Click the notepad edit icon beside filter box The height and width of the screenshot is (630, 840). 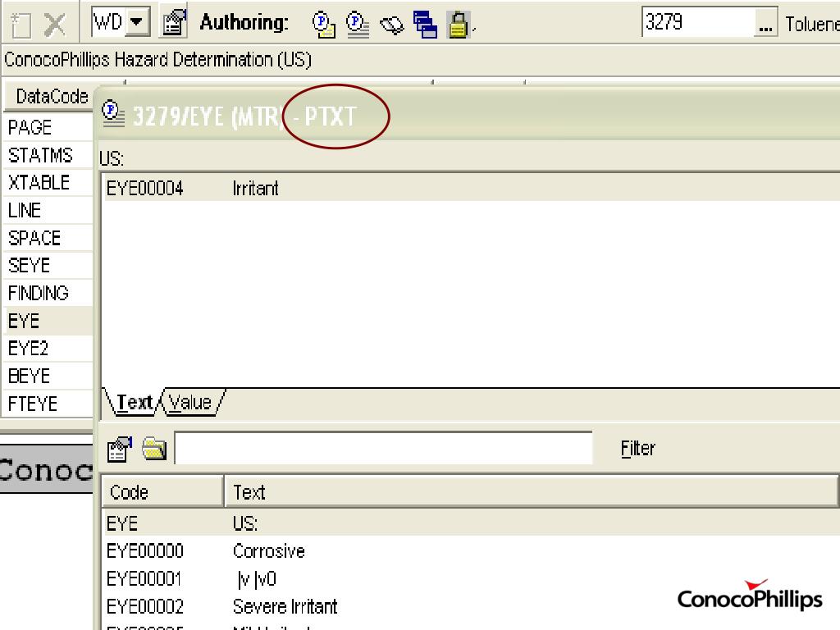(120, 449)
